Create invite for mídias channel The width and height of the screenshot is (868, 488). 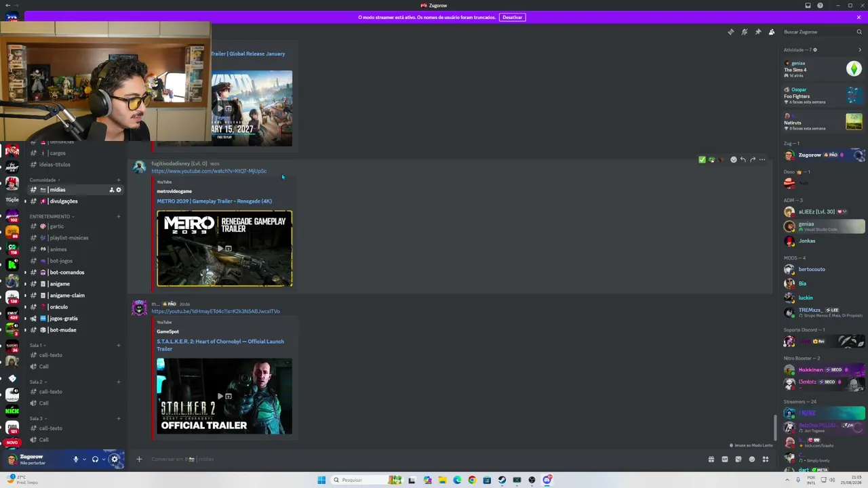pos(112,190)
